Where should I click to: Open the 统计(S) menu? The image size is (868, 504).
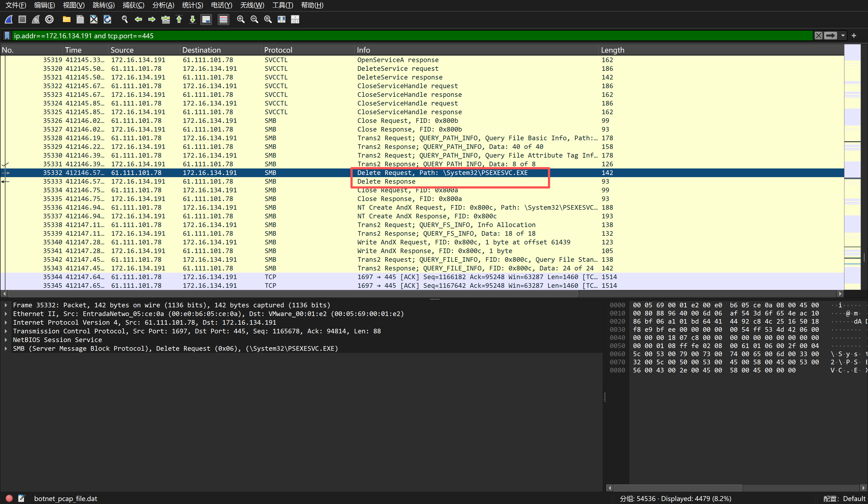tap(193, 5)
